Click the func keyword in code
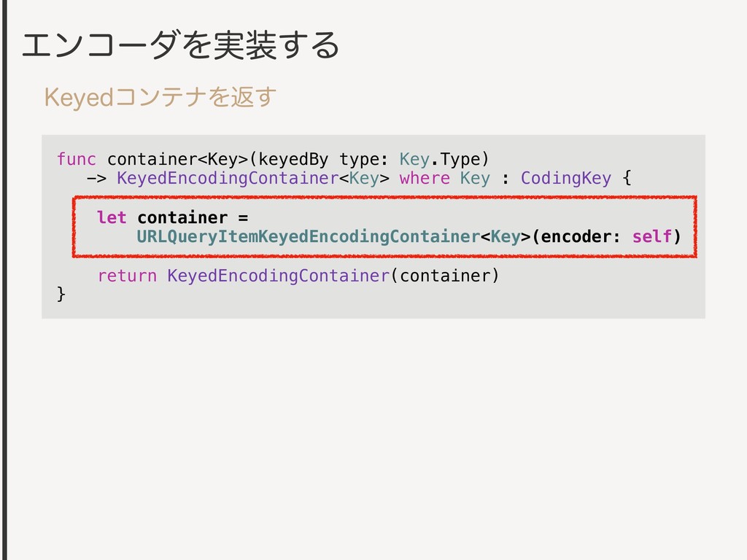This screenshot has width=747, height=560. 76,159
